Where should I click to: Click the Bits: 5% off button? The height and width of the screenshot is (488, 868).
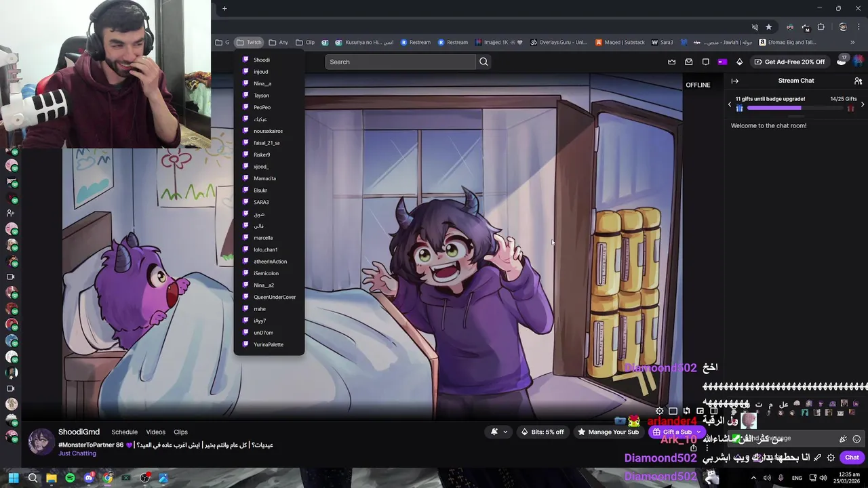click(x=542, y=432)
